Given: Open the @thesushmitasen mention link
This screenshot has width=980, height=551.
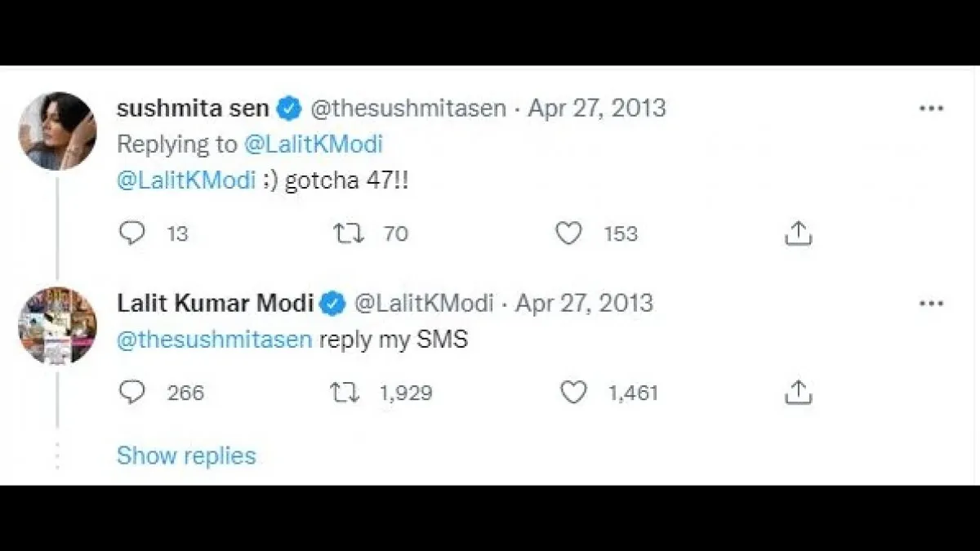Looking at the screenshot, I should coord(213,339).
